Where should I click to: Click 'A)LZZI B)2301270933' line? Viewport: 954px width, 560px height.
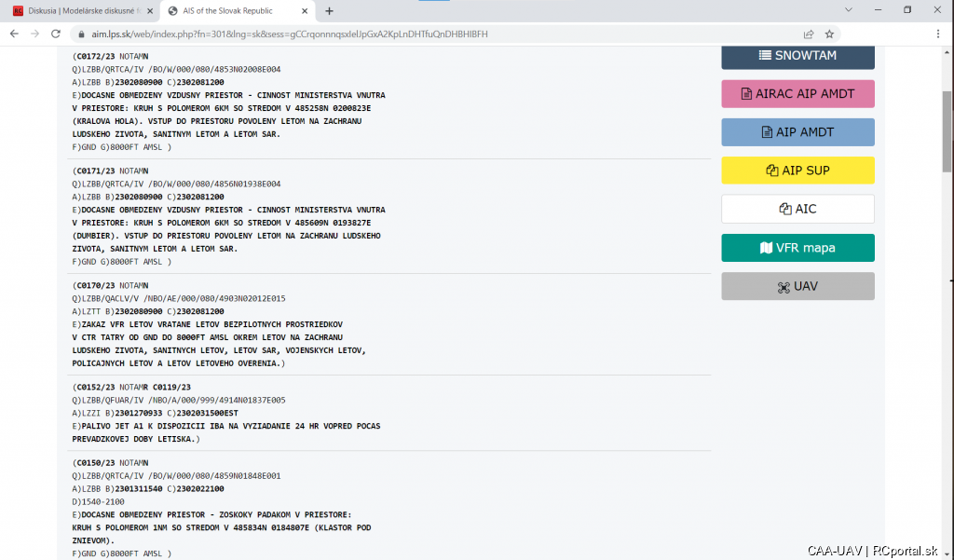click(156, 414)
